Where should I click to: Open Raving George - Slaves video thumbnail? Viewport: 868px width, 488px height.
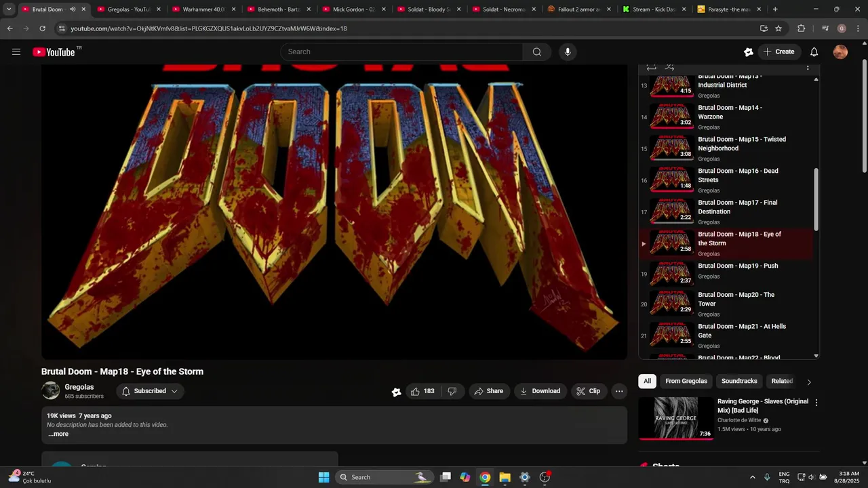675,418
